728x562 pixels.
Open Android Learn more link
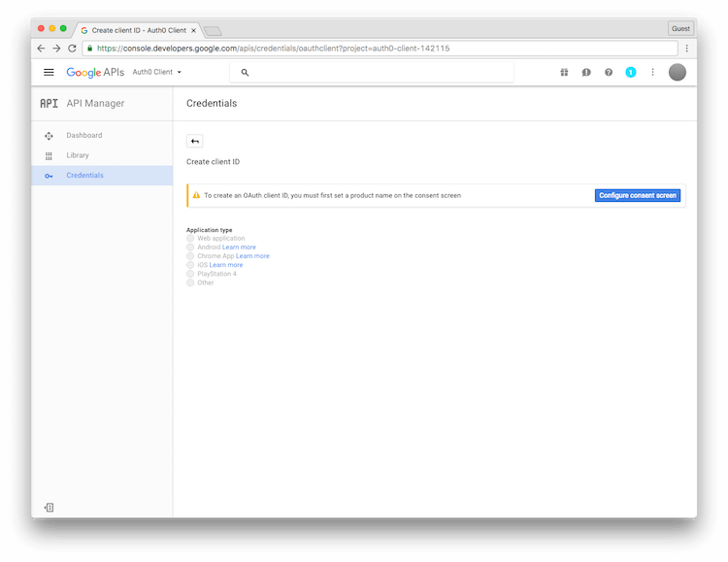(x=239, y=248)
